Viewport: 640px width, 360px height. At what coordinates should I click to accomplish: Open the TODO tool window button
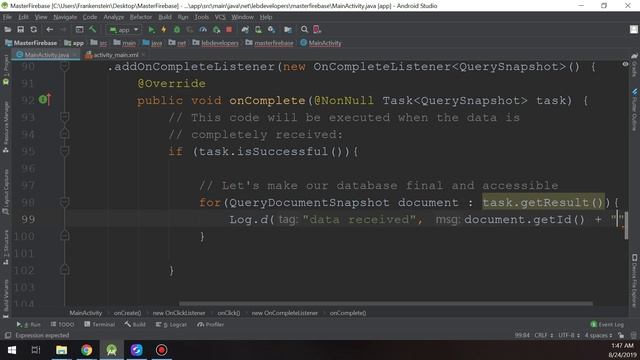pyautogui.click(x=62, y=324)
